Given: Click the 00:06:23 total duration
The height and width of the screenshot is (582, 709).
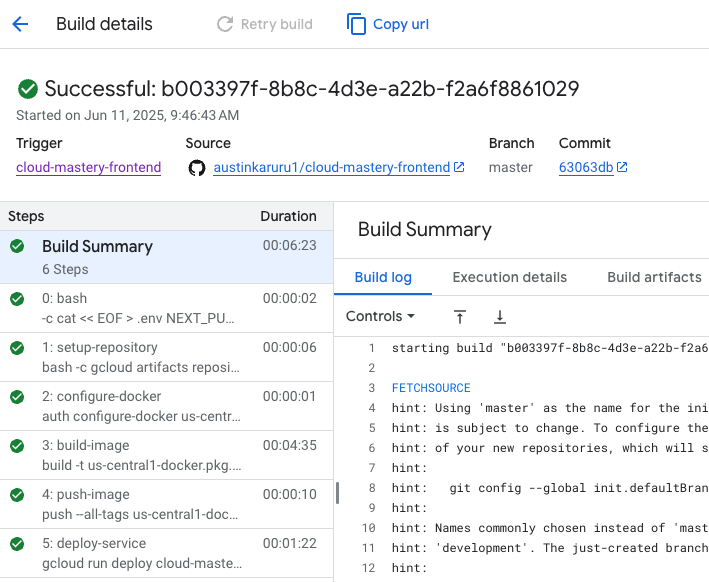Looking at the screenshot, I should [290, 246].
